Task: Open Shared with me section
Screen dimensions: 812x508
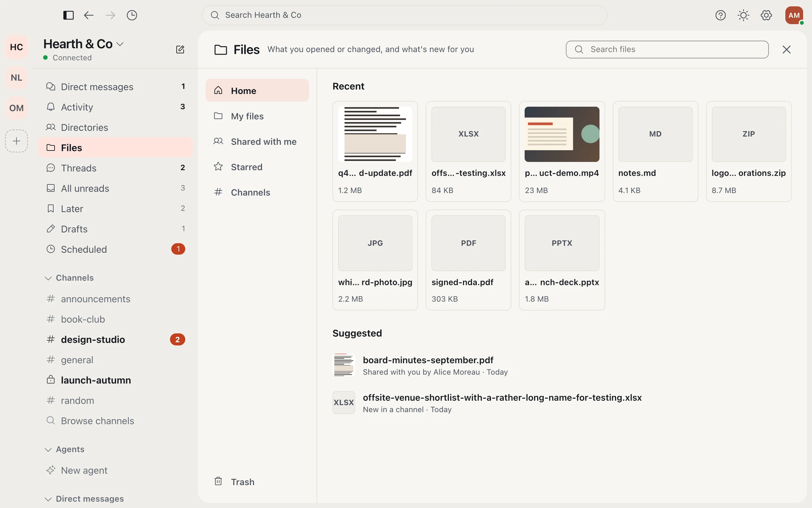Action: pyautogui.click(x=257, y=142)
